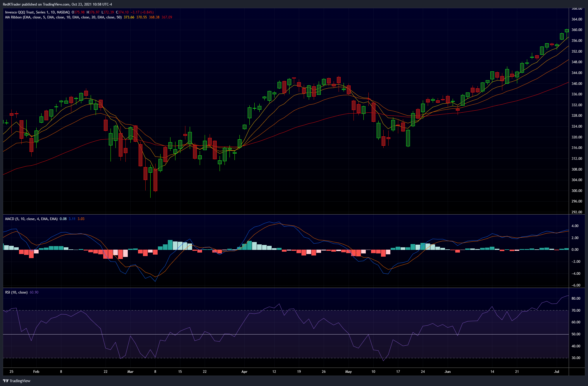Click the 360.00 price axis label
588x386 pixels.
(577, 30)
